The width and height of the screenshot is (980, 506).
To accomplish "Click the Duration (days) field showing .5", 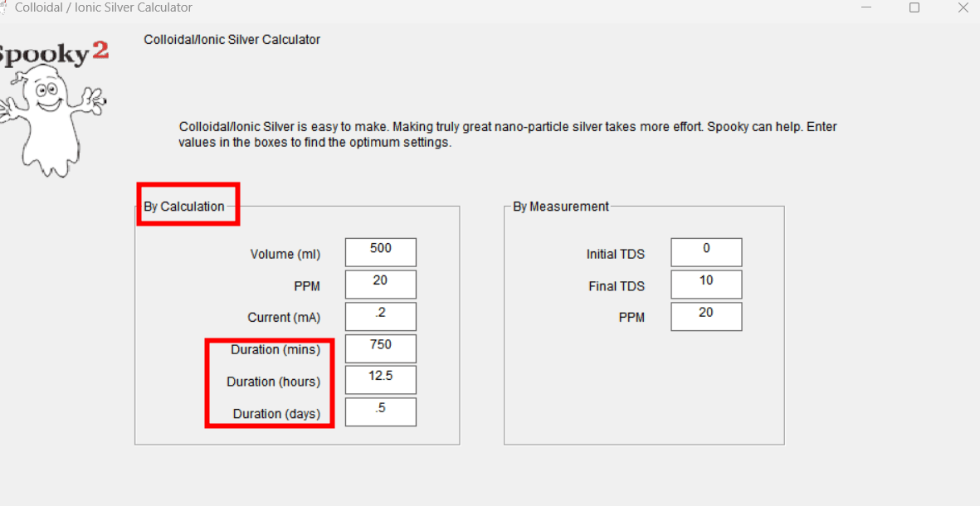I will [381, 412].
